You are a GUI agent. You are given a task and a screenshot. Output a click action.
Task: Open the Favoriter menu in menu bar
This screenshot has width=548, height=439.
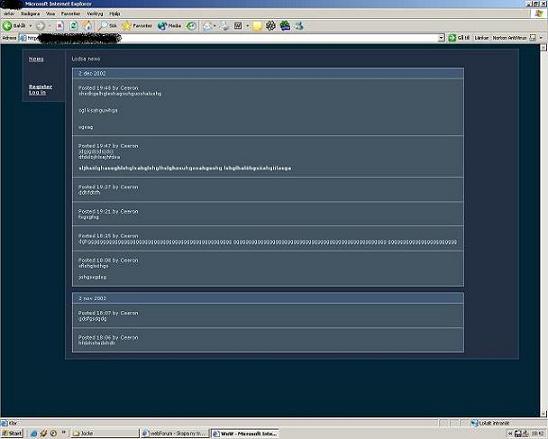point(71,14)
